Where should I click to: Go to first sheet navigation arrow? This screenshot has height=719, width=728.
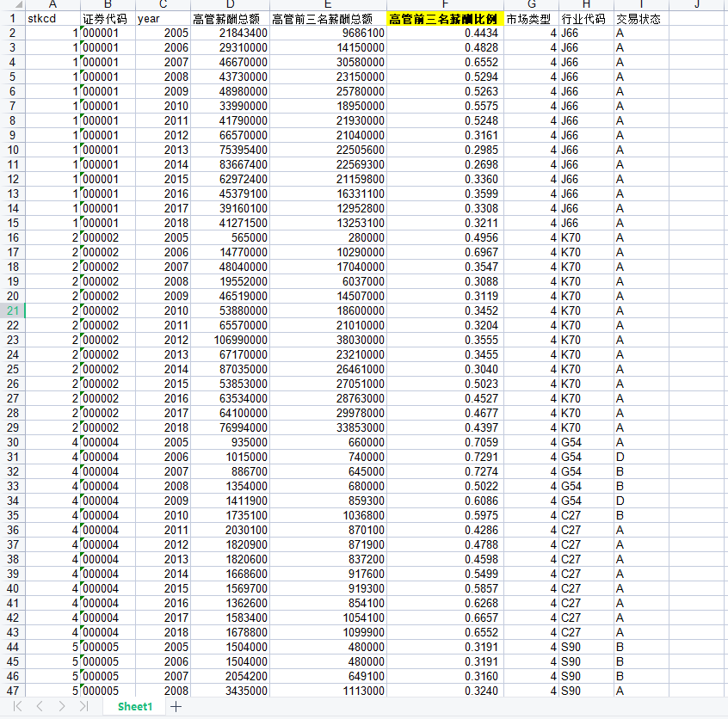point(18,706)
